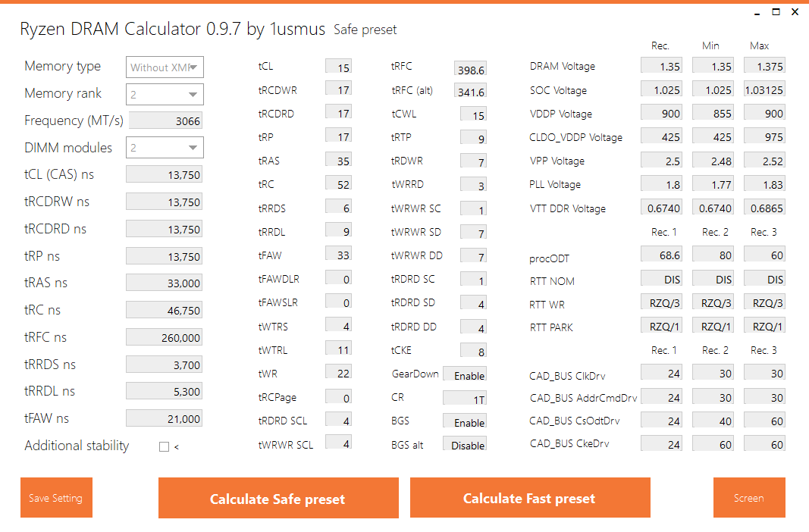Screen dimensions: 809x532
Task: Minimize the DRAM Calculator window
Action: [x=757, y=12]
